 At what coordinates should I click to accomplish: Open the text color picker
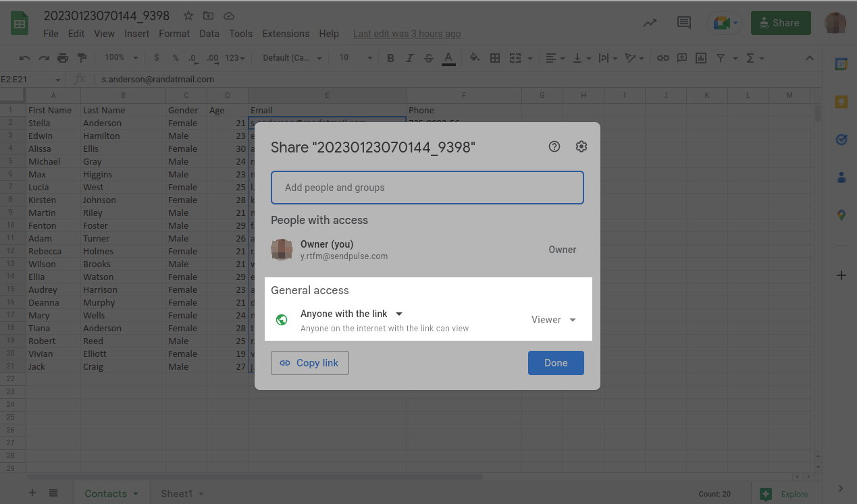pos(448,58)
